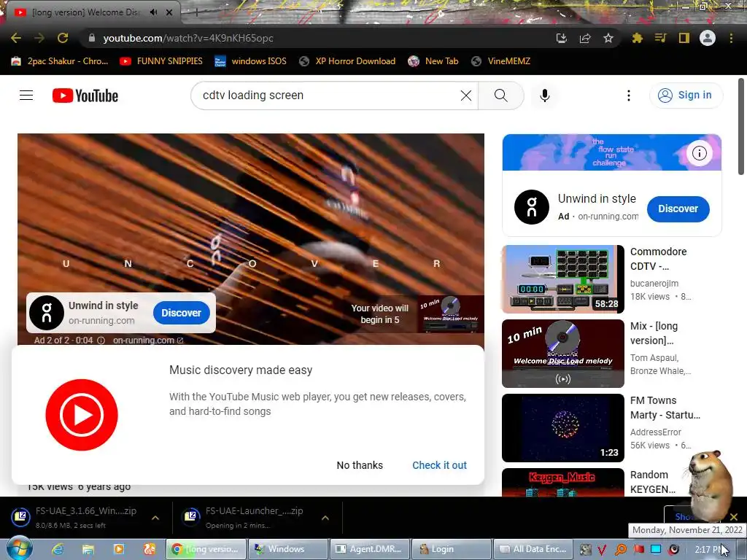The height and width of the screenshot is (560, 747).
Task: Expand FS-UAE_3.1.66 download options arrow
Action: pyautogui.click(x=155, y=518)
